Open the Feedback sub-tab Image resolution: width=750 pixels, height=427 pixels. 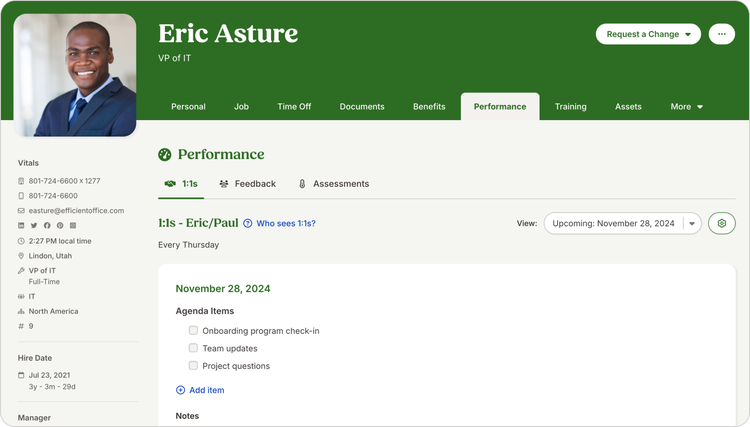tap(247, 184)
